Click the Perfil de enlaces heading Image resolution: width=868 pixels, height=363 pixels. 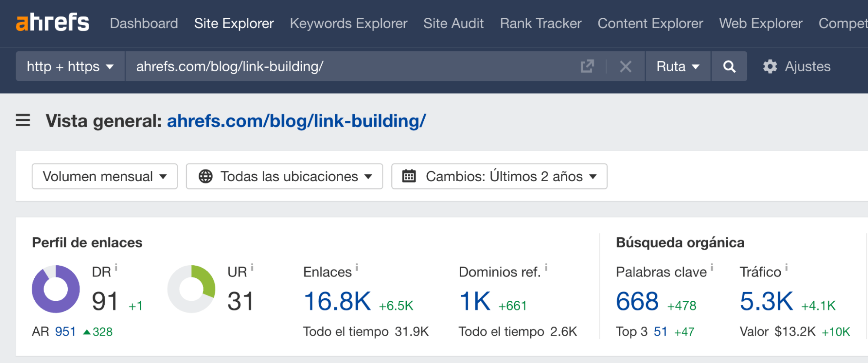click(x=87, y=242)
